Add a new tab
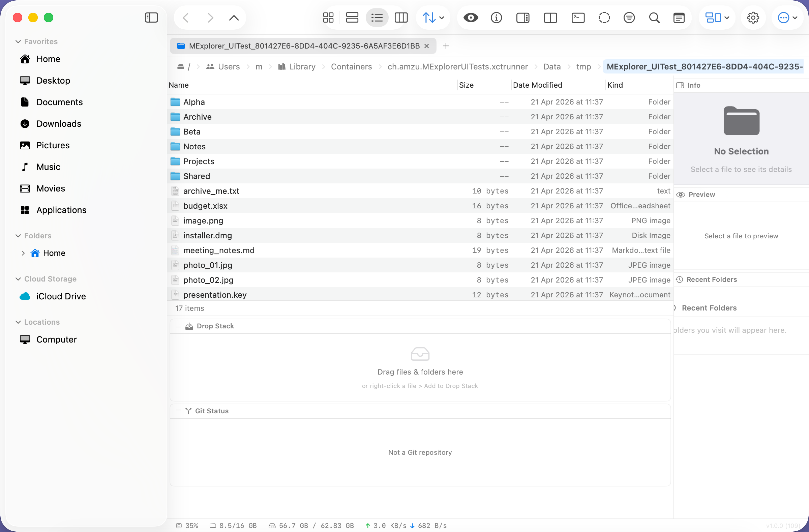809x532 pixels. click(446, 46)
